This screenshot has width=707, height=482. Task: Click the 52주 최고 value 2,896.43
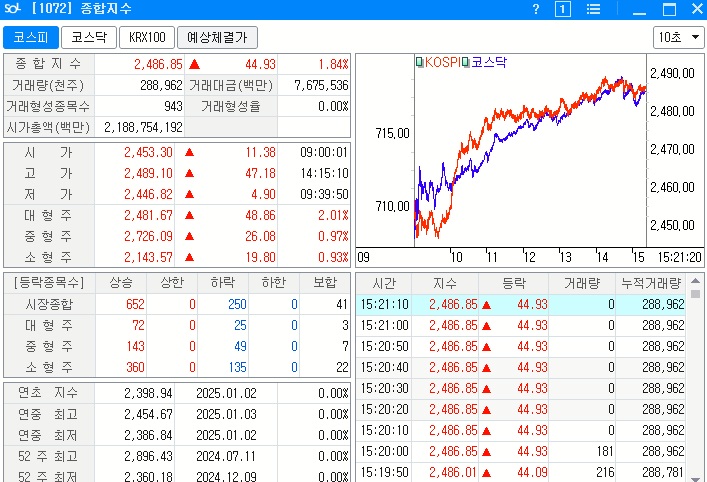[148, 456]
